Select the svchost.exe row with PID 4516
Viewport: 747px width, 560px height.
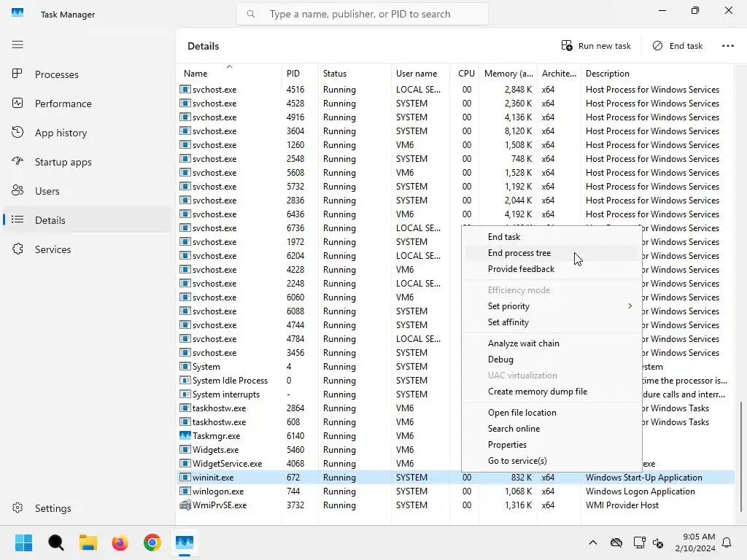(455, 90)
